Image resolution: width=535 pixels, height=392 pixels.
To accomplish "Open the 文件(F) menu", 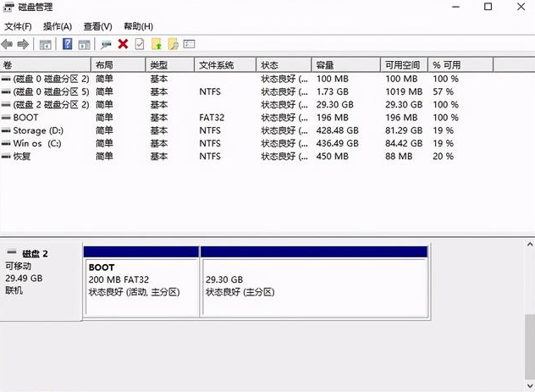I will [18, 26].
